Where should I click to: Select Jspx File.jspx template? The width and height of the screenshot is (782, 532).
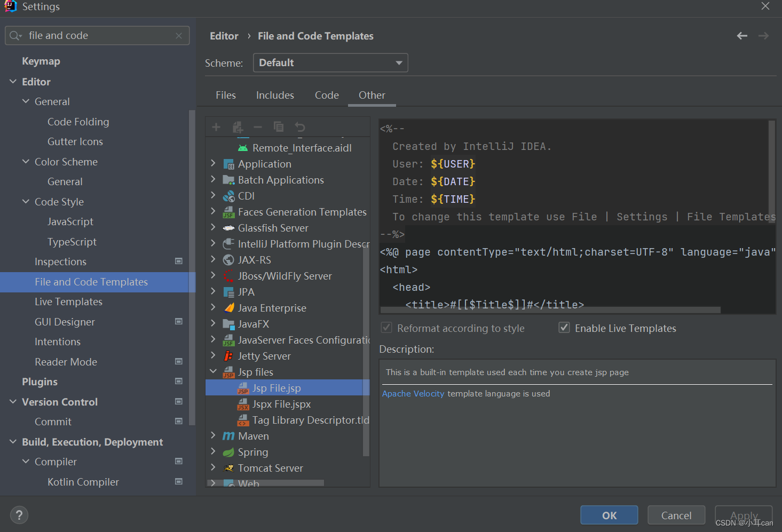(281, 404)
